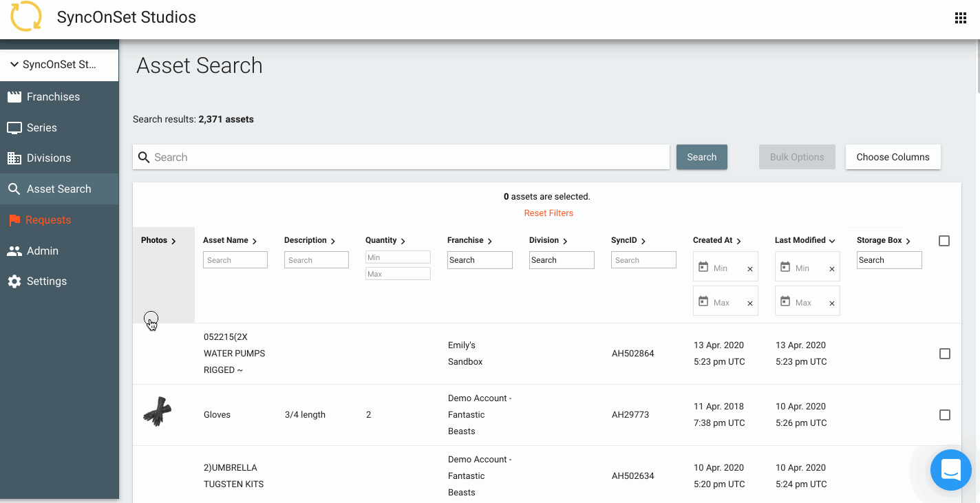980x503 pixels.
Task: Reset all filters via the orange link
Action: 548,213
